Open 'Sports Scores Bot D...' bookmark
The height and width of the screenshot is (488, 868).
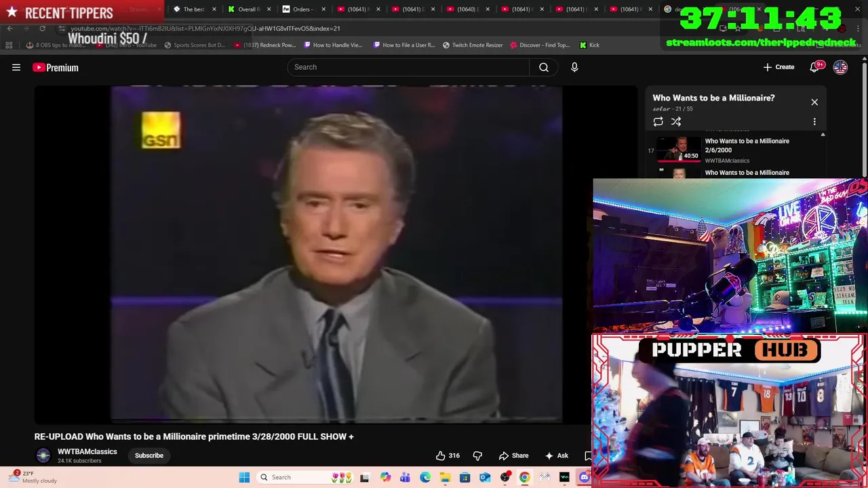tap(195, 45)
